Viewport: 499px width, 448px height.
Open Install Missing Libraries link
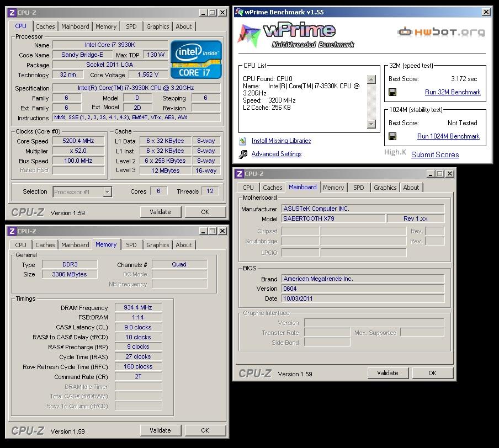281,141
